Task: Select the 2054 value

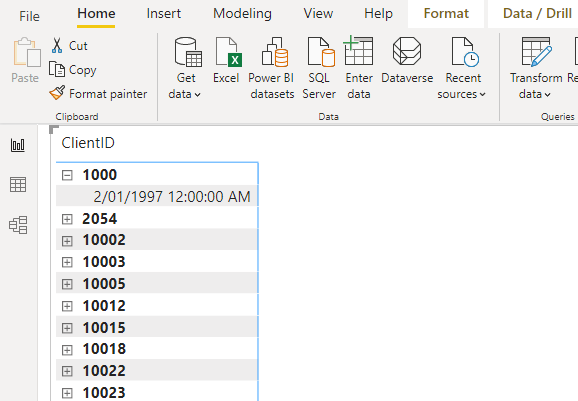Action: (100, 219)
